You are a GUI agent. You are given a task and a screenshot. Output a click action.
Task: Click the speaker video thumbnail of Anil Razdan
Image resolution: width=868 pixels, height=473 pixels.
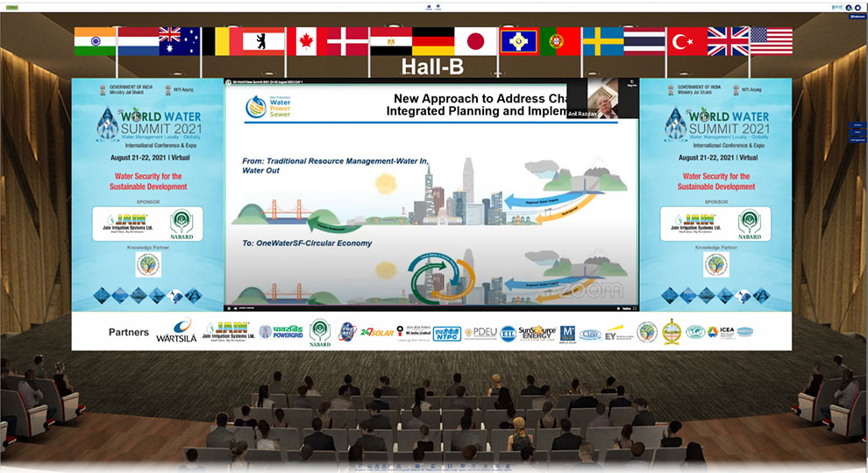click(x=601, y=98)
